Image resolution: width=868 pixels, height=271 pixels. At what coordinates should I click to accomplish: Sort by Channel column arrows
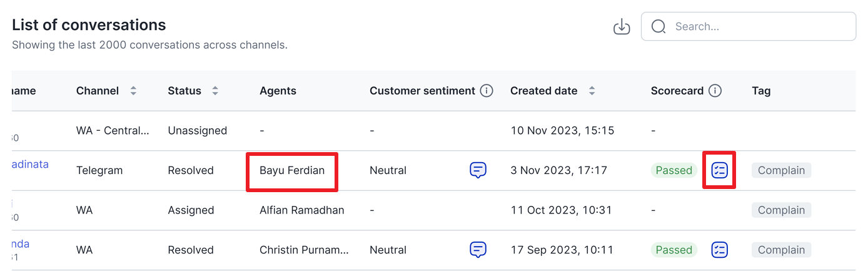pyautogui.click(x=133, y=91)
